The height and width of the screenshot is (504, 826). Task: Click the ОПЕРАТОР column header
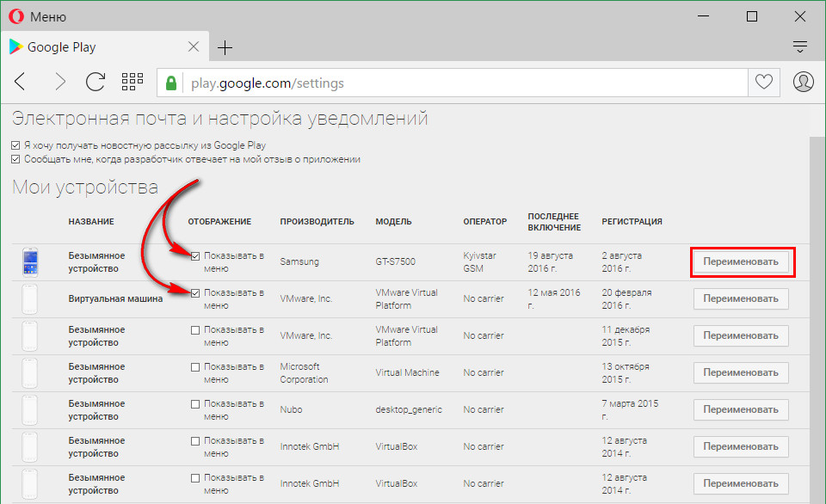[485, 222]
